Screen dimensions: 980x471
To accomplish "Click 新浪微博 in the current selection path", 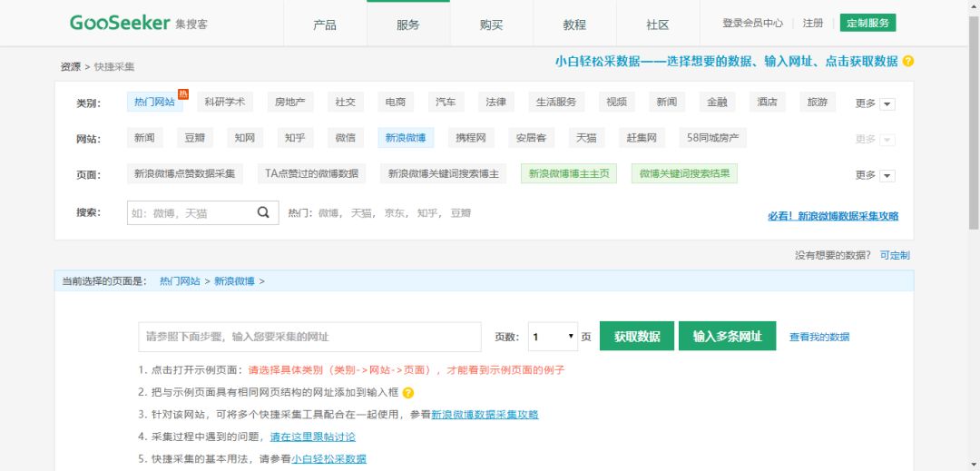I will click(x=234, y=281).
